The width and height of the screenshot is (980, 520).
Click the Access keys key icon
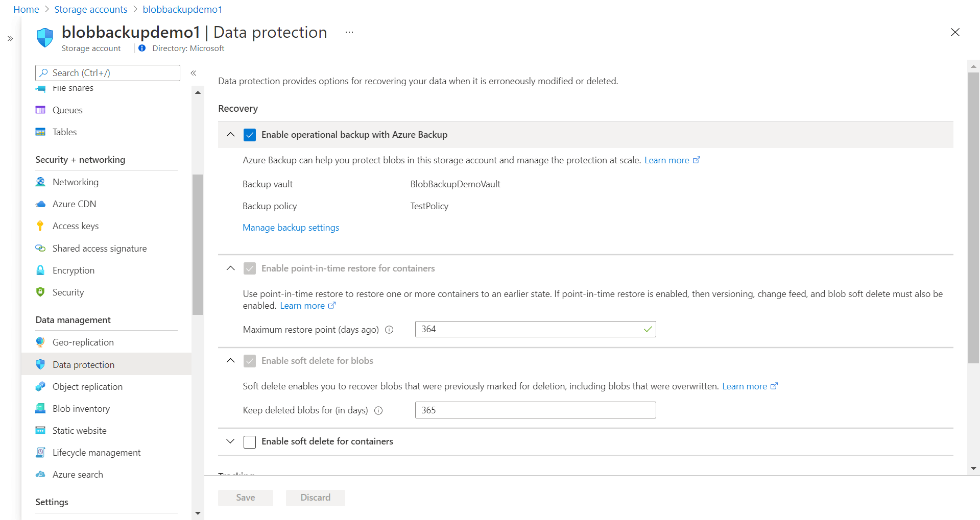point(40,226)
